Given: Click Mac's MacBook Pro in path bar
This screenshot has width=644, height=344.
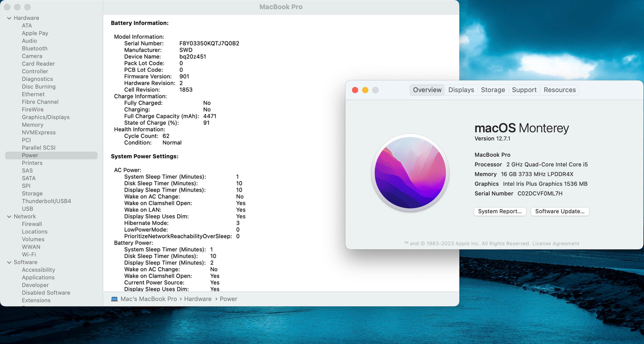Looking at the screenshot, I should [149, 299].
